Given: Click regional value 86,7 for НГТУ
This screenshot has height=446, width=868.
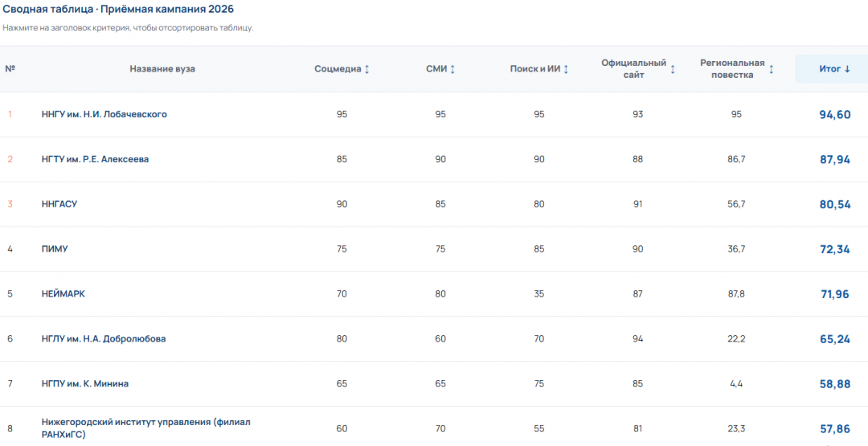Looking at the screenshot, I should [x=736, y=159].
